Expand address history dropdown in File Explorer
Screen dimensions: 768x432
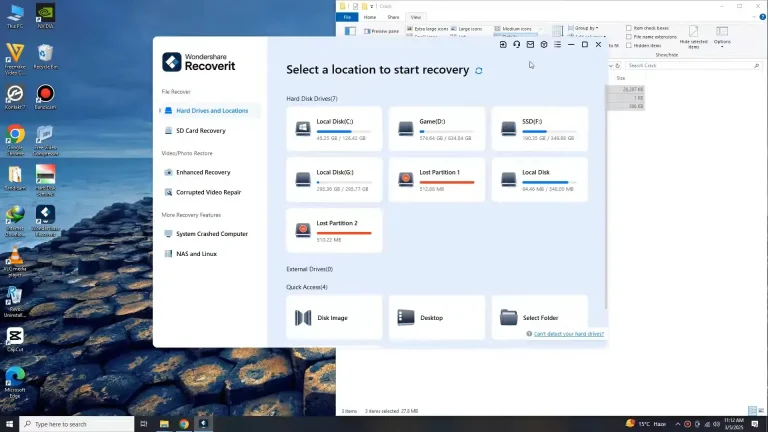[611, 66]
